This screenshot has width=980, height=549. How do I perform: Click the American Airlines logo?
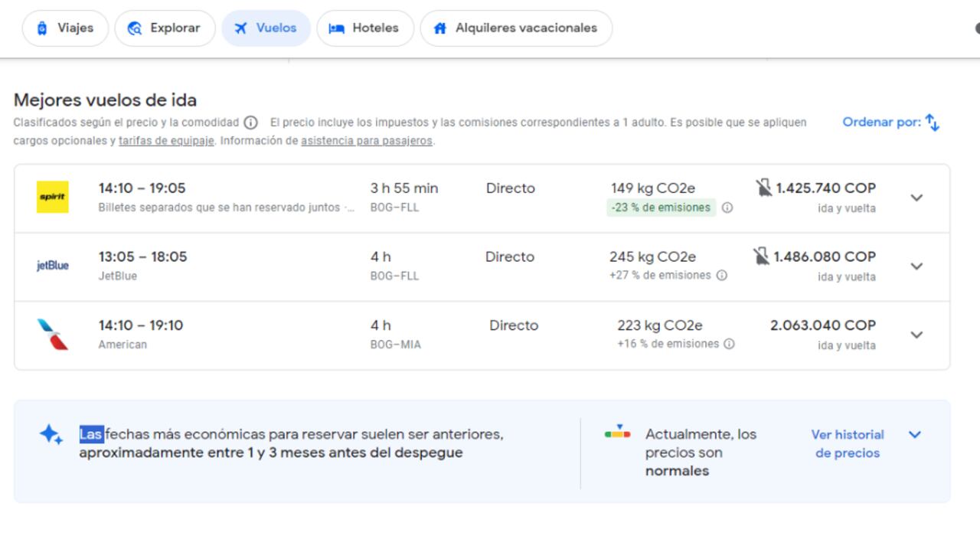coord(51,334)
